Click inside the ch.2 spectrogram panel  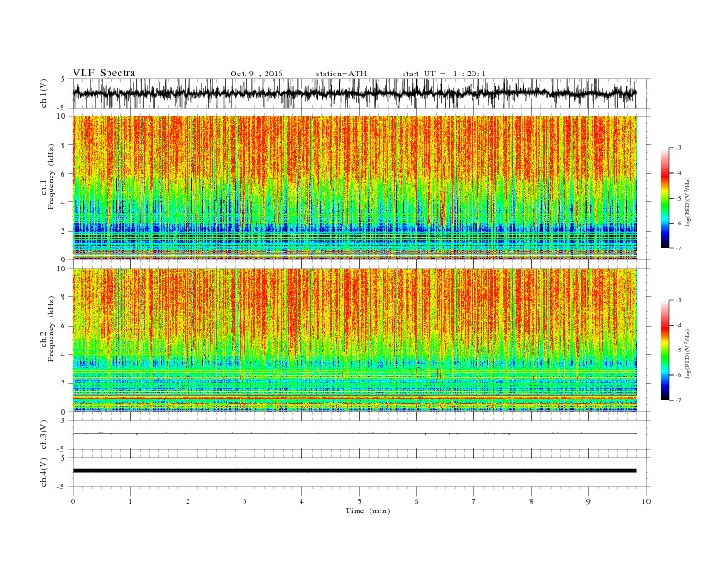(x=355, y=339)
